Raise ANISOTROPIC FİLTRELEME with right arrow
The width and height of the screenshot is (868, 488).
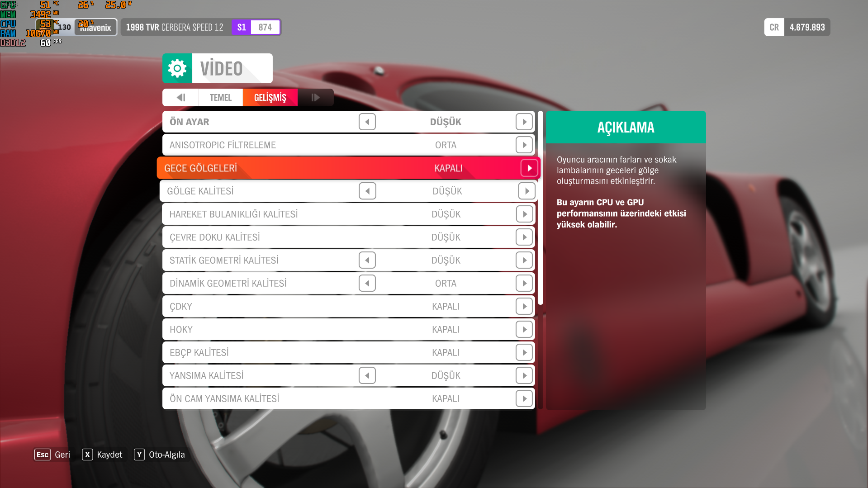point(524,145)
